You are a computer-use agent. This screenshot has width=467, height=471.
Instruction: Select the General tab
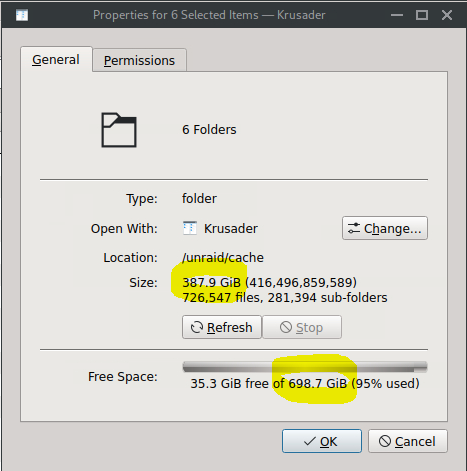[56, 59]
